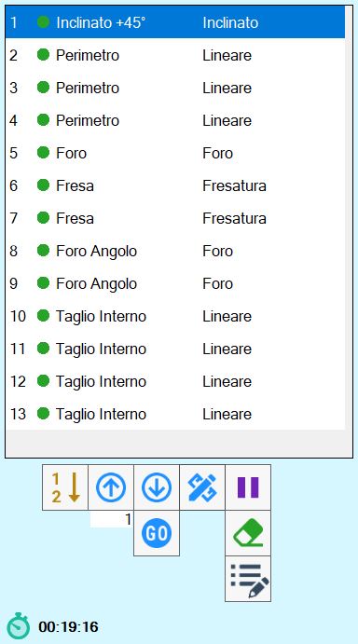Click the stopwatch timer icon
This screenshot has height=644, width=358.
click(19, 626)
